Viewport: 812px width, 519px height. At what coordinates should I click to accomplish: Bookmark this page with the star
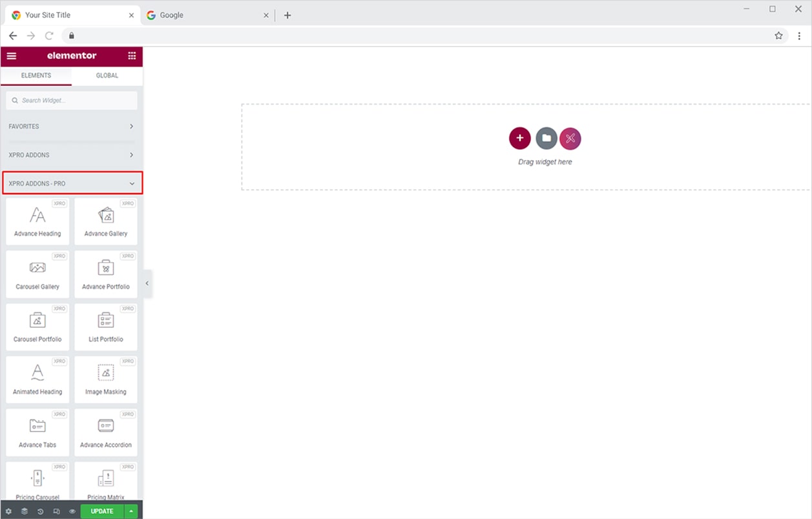(x=778, y=36)
